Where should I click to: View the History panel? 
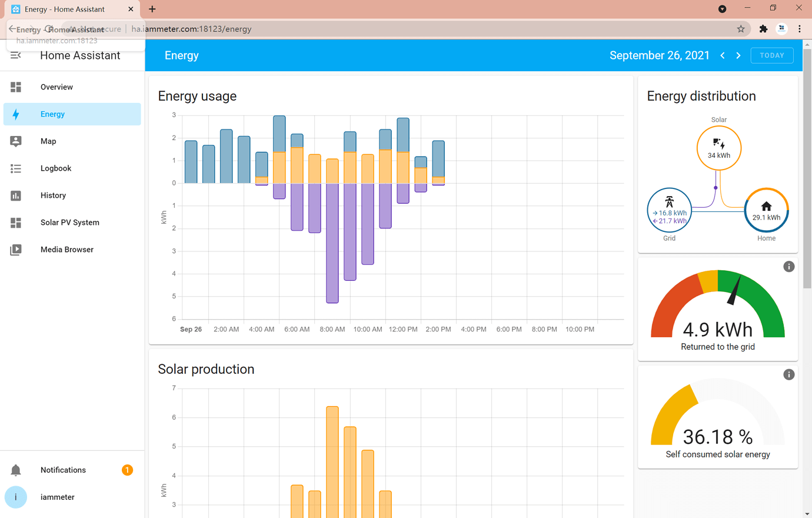tap(53, 195)
